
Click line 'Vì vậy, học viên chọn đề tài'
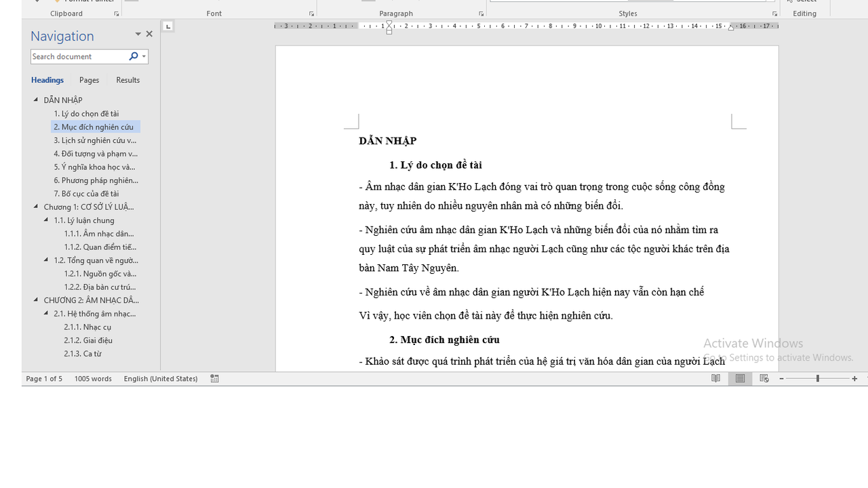[486, 316]
